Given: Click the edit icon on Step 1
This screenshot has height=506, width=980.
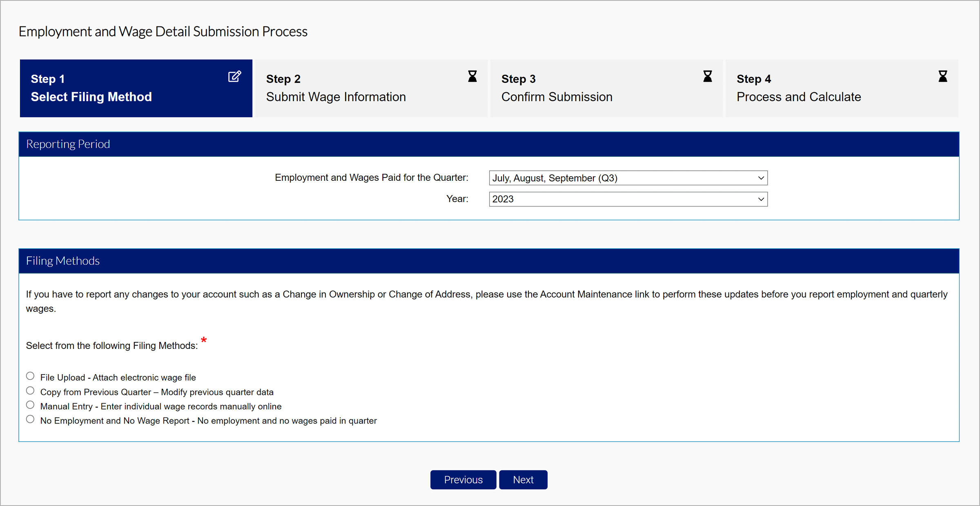Looking at the screenshot, I should tap(234, 77).
